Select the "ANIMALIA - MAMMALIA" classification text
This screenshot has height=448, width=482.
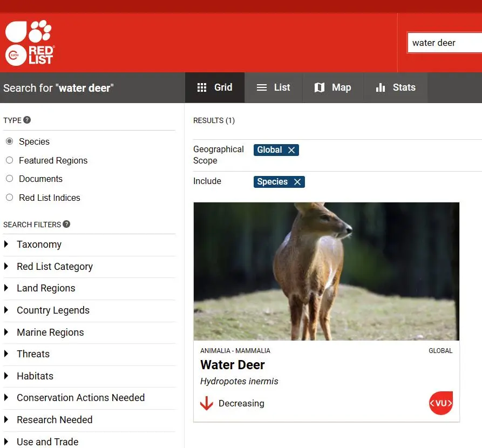(x=235, y=351)
